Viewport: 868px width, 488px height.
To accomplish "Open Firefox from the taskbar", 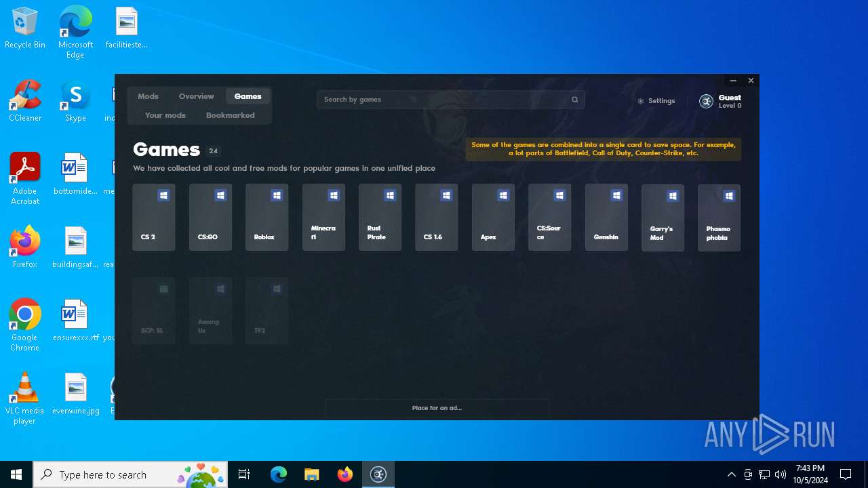I will tap(345, 474).
